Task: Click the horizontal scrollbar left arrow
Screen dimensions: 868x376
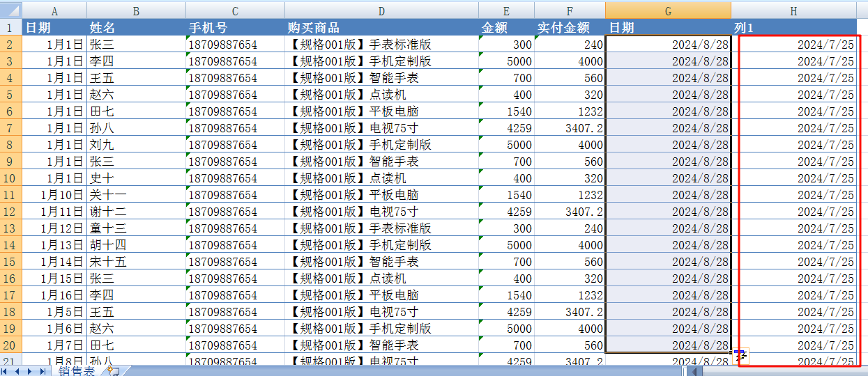Action: pos(693,371)
